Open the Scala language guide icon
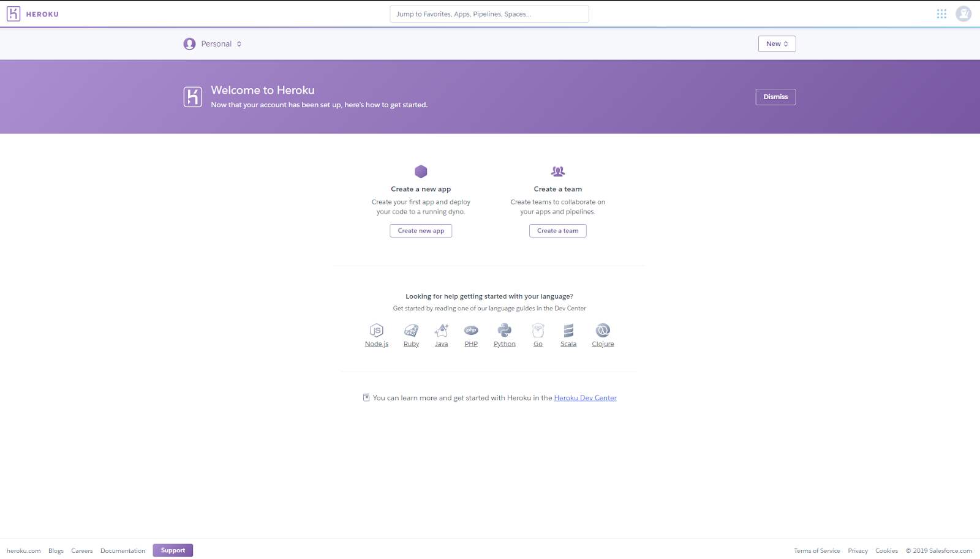 coord(568,331)
